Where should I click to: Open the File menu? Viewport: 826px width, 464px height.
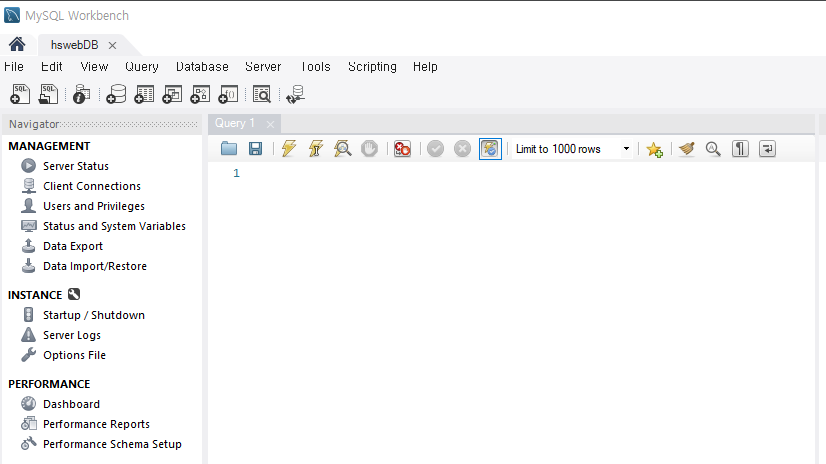[14, 67]
